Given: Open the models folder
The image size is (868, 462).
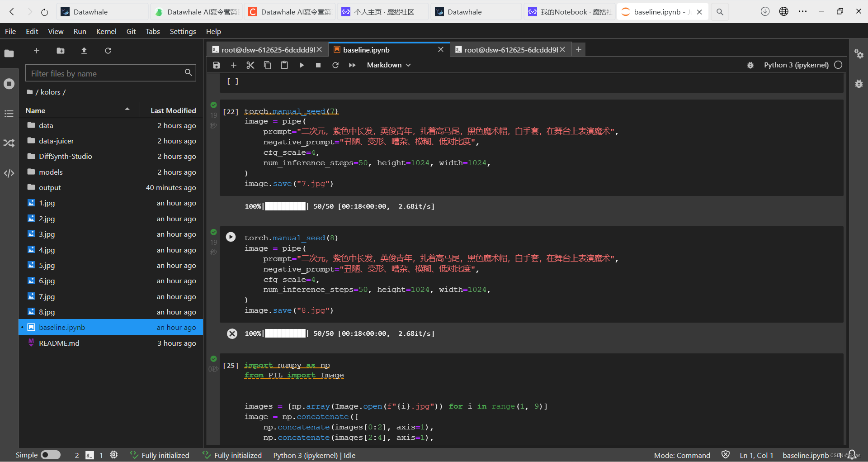Looking at the screenshot, I should click(111, 172).
